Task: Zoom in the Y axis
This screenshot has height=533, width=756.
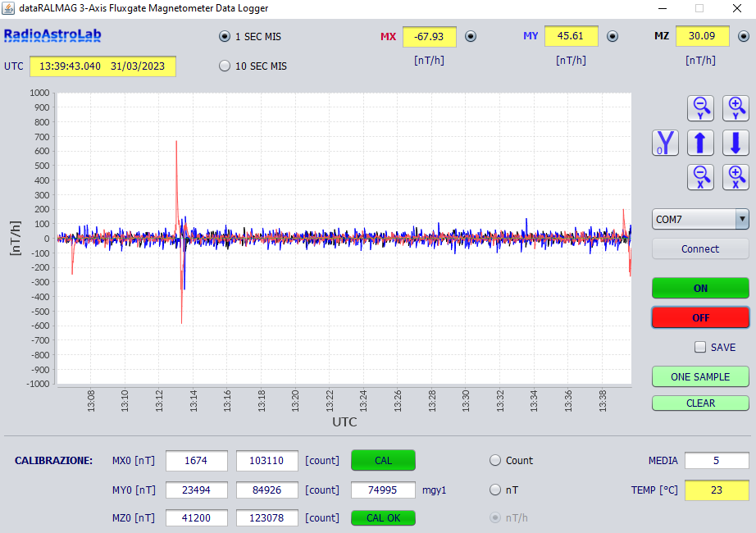Action: coord(736,108)
